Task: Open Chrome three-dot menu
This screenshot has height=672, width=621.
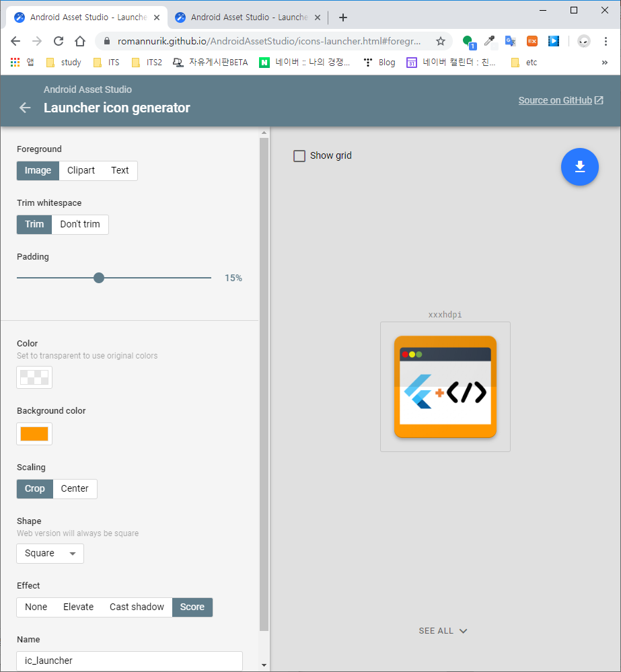Action: pyautogui.click(x=606, y=41)
